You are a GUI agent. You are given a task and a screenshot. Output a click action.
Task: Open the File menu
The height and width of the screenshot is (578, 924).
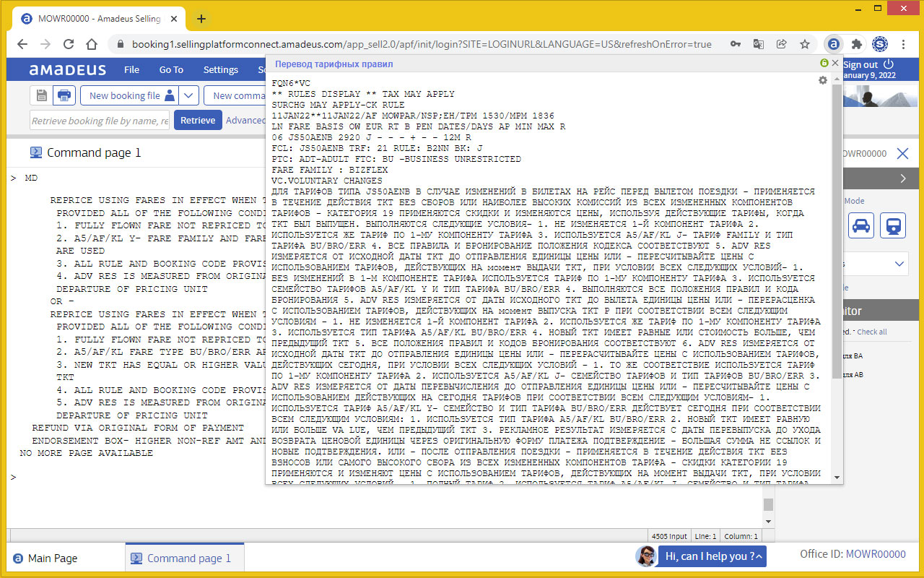tap(131, 70)
